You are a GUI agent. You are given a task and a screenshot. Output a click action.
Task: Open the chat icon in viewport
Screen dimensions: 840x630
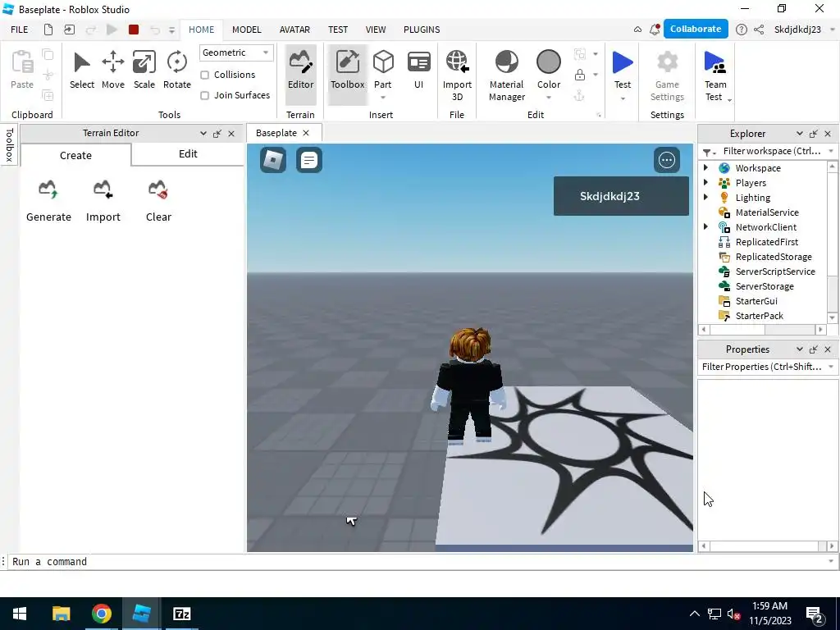[309, 160]
